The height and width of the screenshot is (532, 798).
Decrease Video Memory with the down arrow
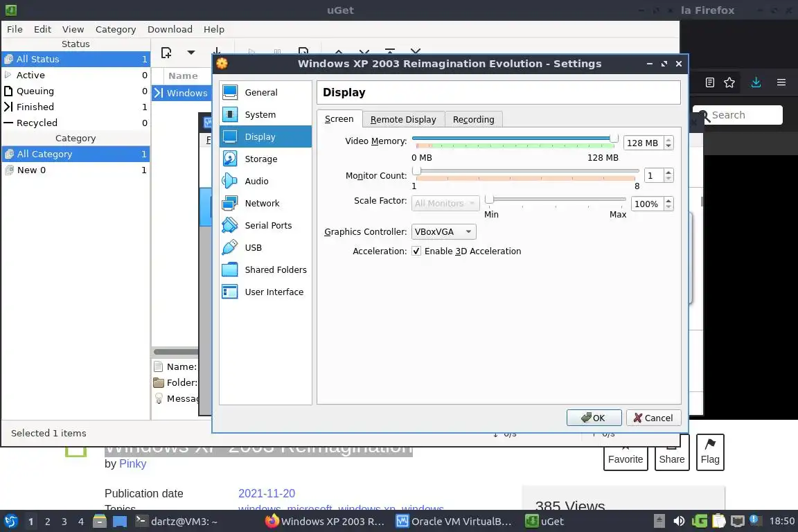tap(668, 147)
